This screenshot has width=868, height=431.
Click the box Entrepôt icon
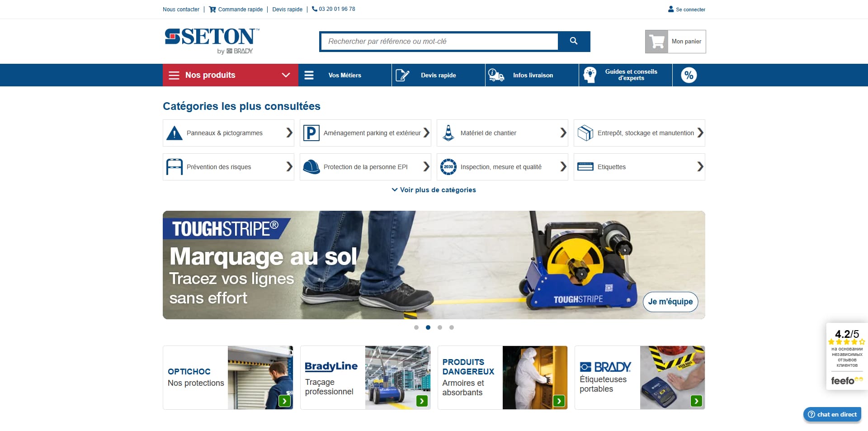pos(585,133)
